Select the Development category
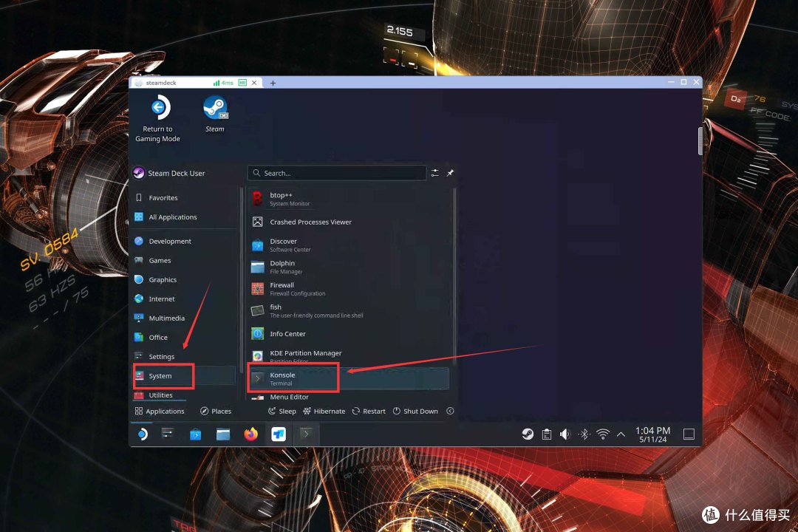Image resolution: width=798 pixels, height=532 pixels. (184, 242)
